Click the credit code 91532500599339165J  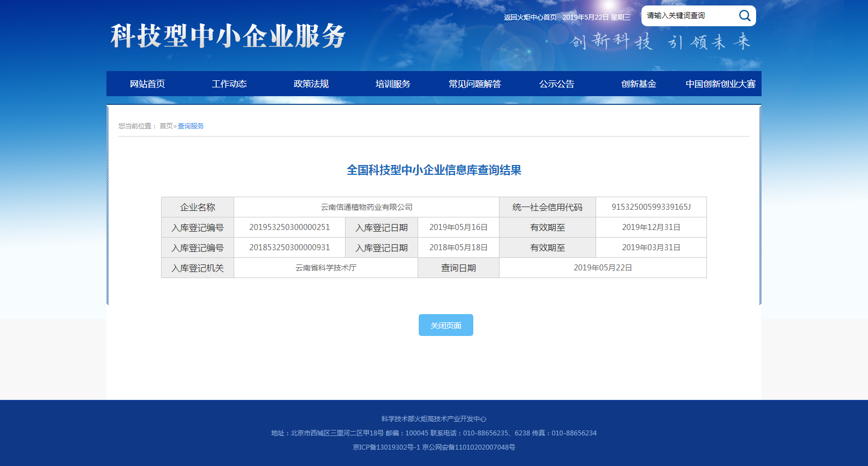(x=651, y=207)
